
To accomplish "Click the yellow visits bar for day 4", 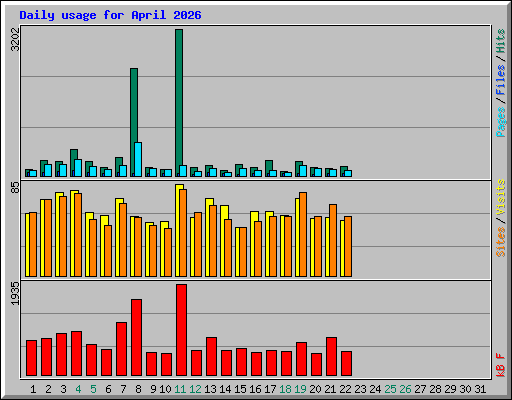I will point(73,233).
